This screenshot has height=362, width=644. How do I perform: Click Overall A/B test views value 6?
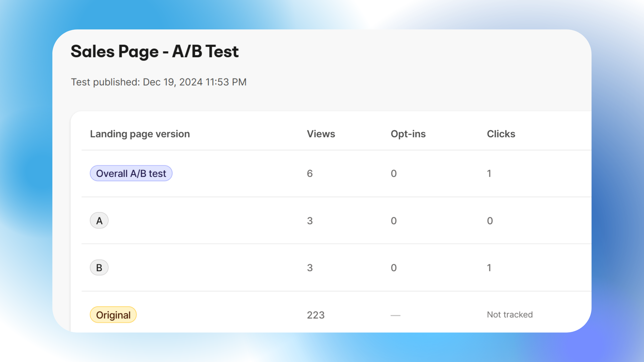(x=310, y=173)
